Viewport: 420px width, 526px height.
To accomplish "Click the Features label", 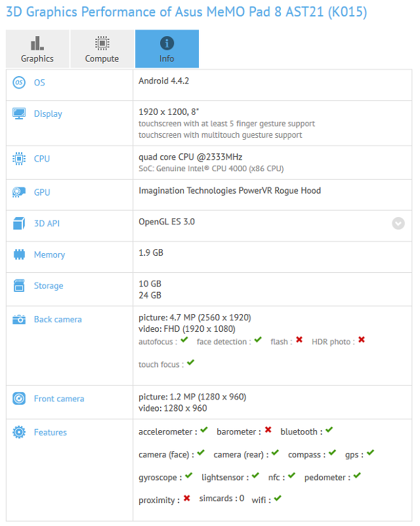I will (x=51, y=432).
